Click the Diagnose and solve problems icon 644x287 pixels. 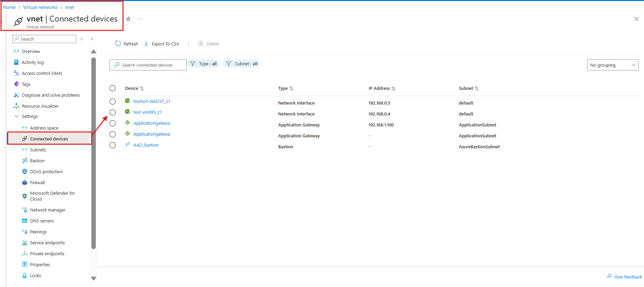pos(16,95)
